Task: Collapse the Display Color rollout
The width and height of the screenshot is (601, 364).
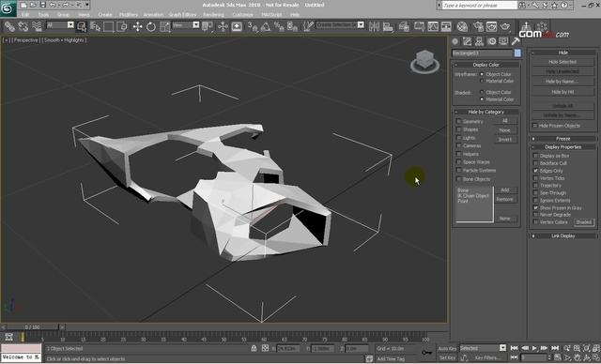Action: tap(486, 65)
